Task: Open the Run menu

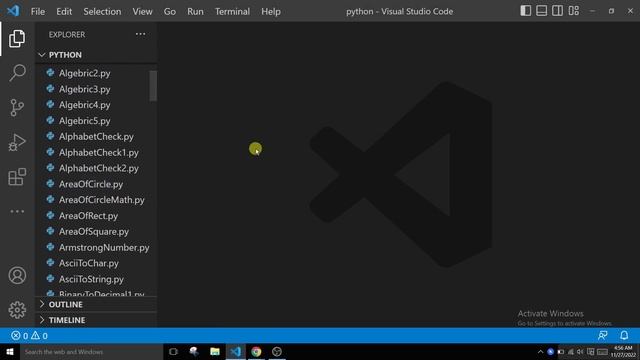Action: [x=195, y=11]
